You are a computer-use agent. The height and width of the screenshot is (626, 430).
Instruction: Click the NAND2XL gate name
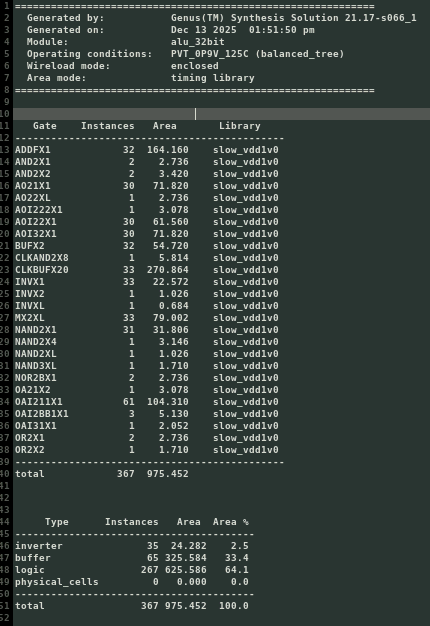pyautogui.click(x=36, y=353)
